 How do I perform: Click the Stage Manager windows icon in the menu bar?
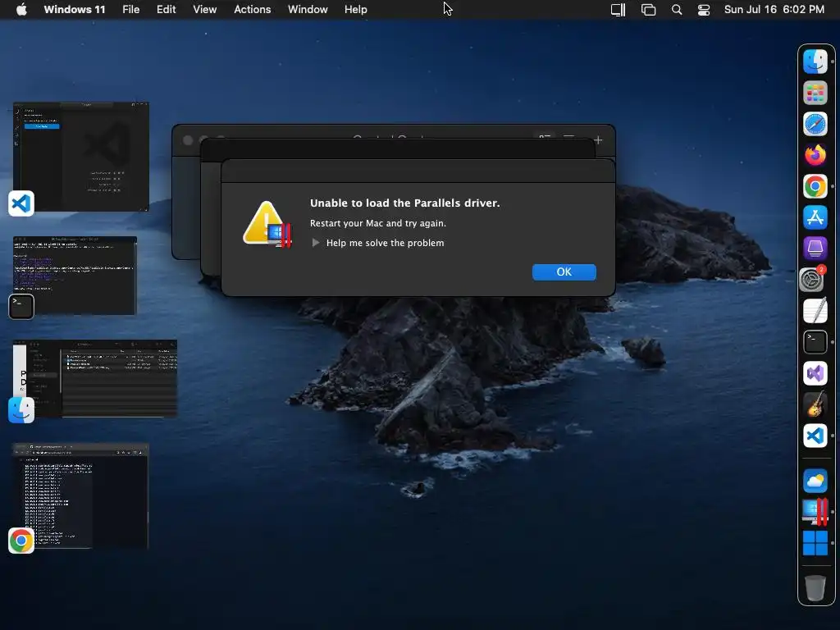648,10
